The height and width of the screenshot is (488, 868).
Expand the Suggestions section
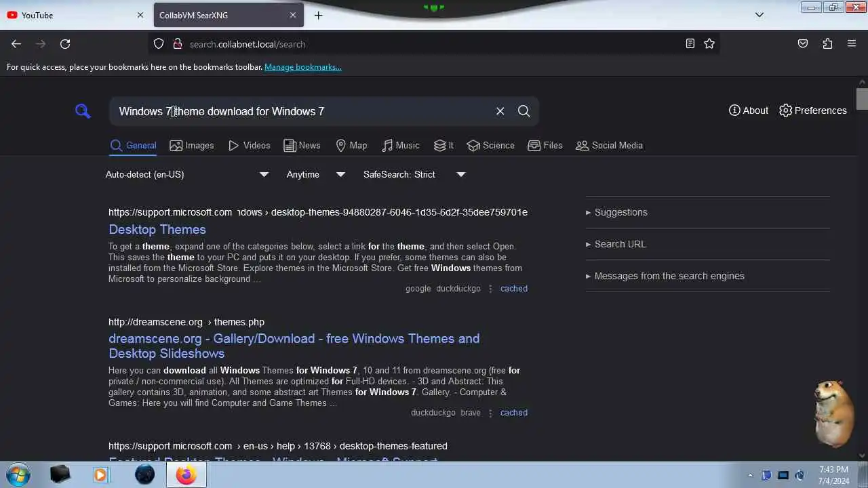[x=616, y=212]
